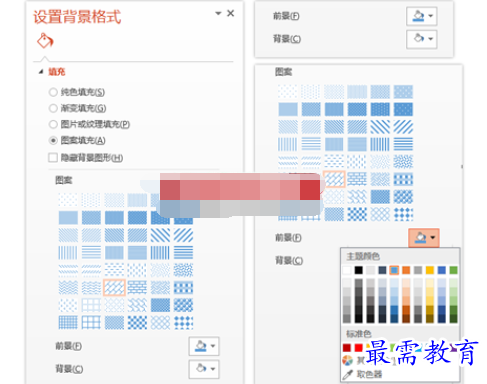487x384 pixels.
Task: Choose the wide upward diagonal pattern in the left pane
Action: [183, 235]
